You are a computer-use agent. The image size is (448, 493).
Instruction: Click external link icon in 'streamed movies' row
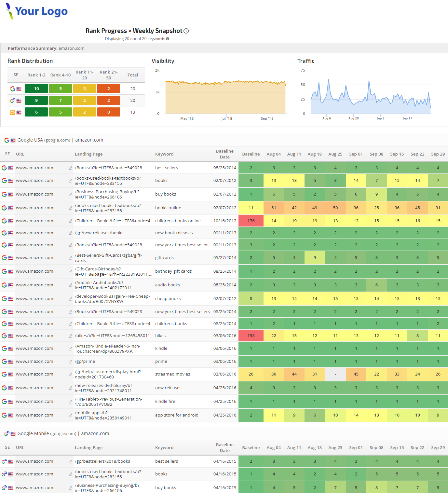click(70, 374)
